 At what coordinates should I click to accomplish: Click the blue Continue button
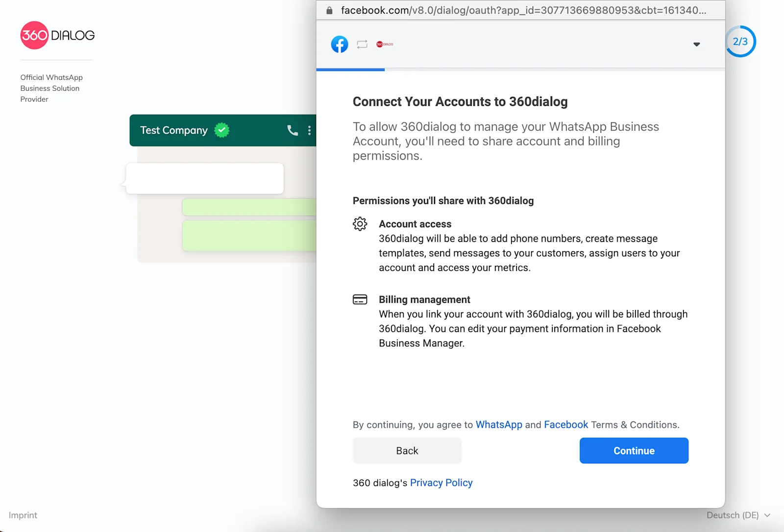tap(634, 451)
